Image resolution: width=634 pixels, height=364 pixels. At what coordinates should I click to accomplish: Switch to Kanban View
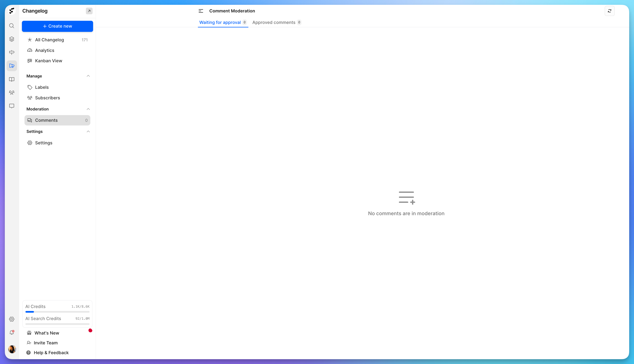tap(57, 61)
